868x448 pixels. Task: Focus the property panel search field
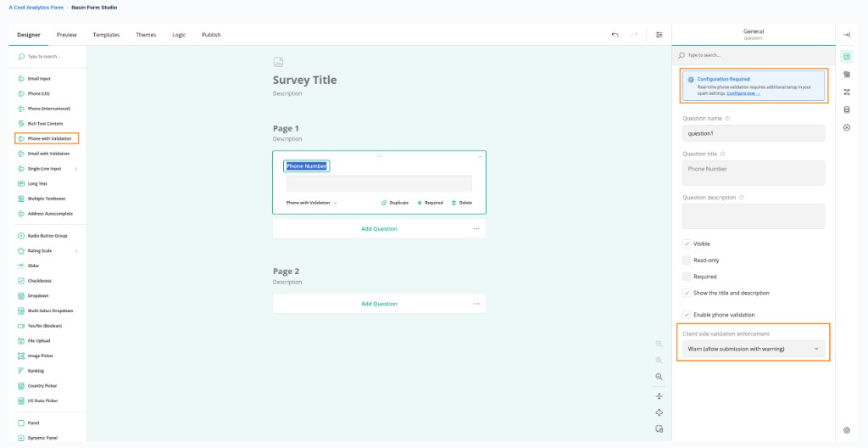pos(754,55)
